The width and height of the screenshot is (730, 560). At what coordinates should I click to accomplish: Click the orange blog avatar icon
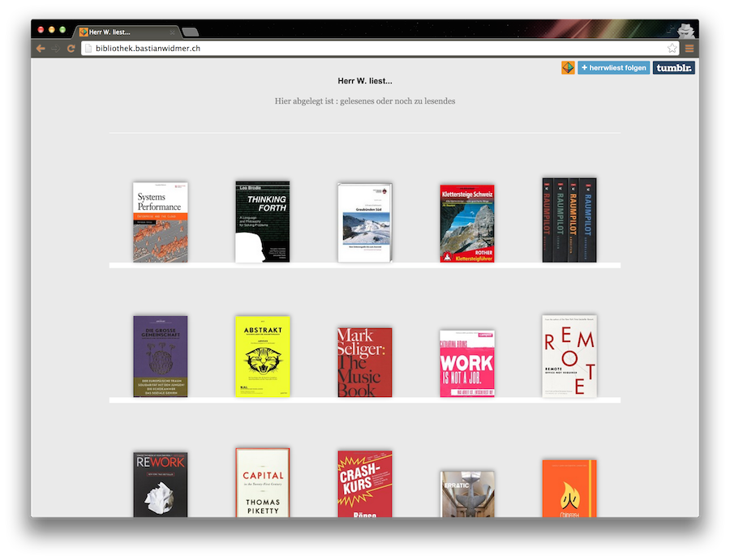click(x=568, y=68)
